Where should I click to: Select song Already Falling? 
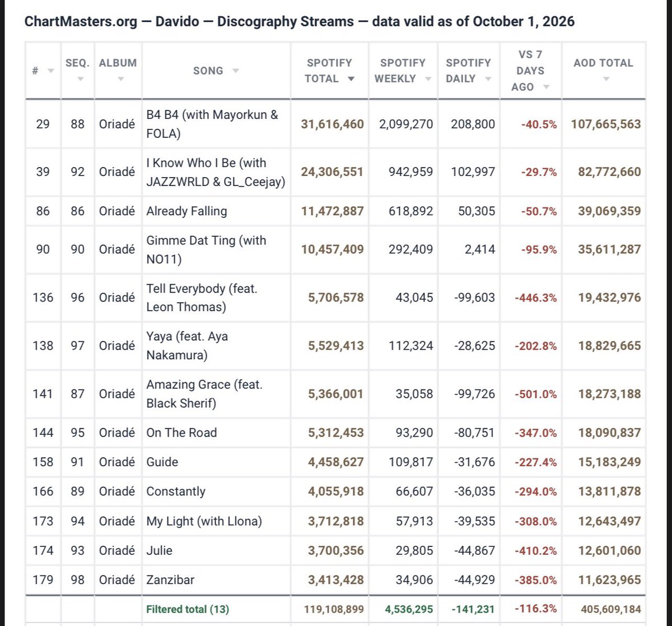click(x=186, y=211)
